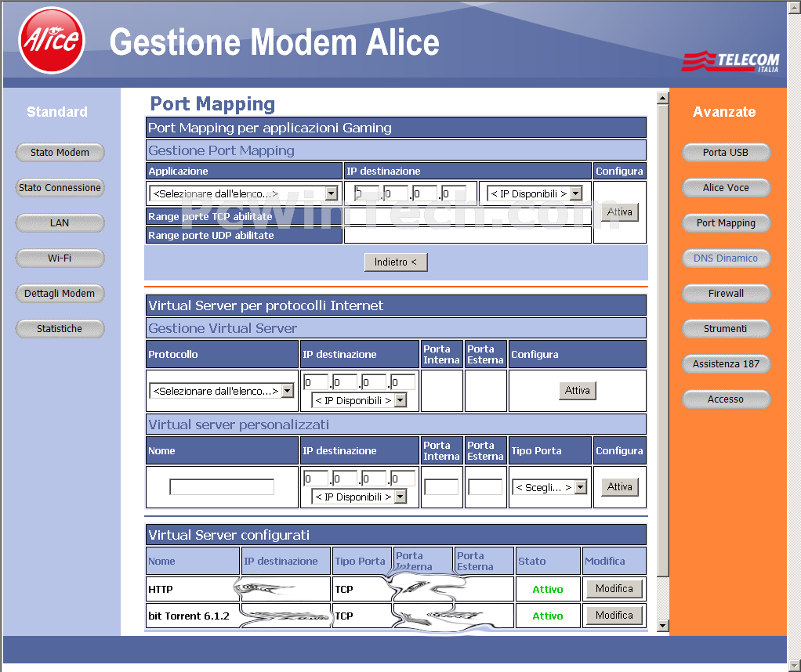The width and height of the screenshot is (801, 672).
Task: Open the Stato Modem page
Action: pos(60,152)
